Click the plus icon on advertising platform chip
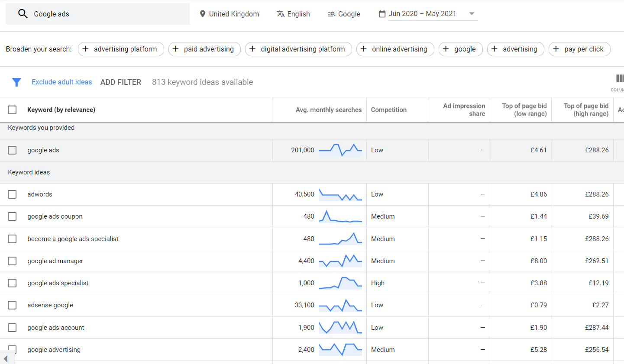624x364 pixels. coord(85,49)
